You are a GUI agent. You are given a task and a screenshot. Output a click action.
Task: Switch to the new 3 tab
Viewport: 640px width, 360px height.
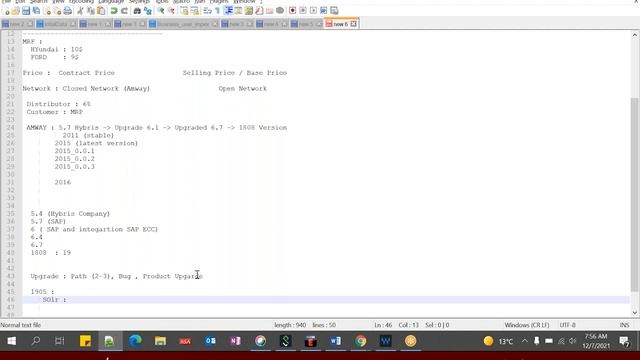[x=236, y=24]
